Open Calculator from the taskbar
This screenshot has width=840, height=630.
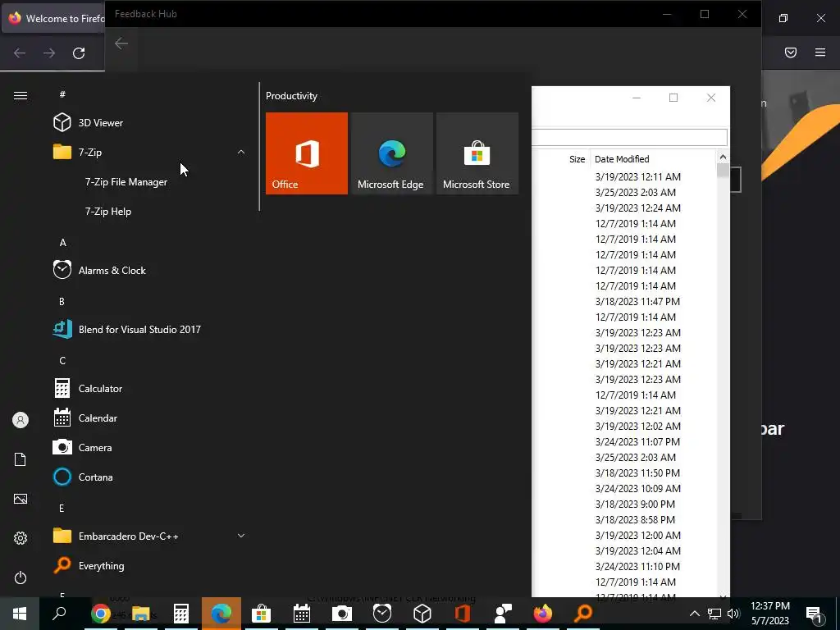pyautogui.click(x=181, y=613)
